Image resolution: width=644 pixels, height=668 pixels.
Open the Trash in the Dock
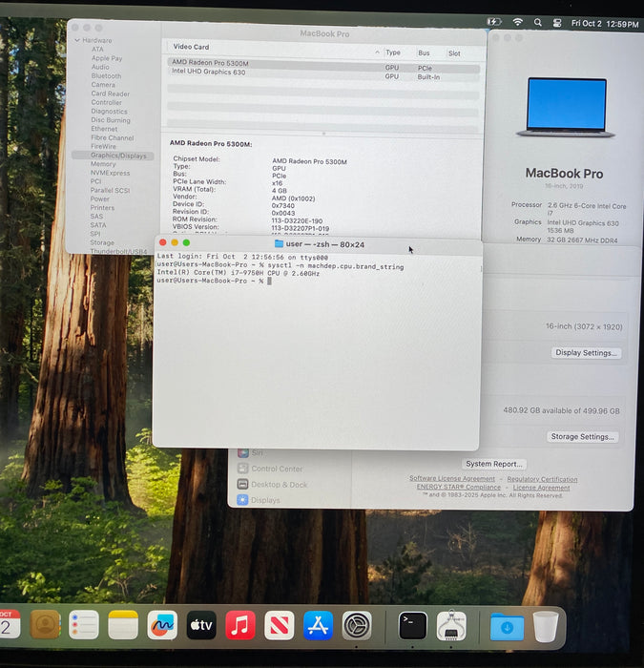pyautogui.click(x=546, y=626)
